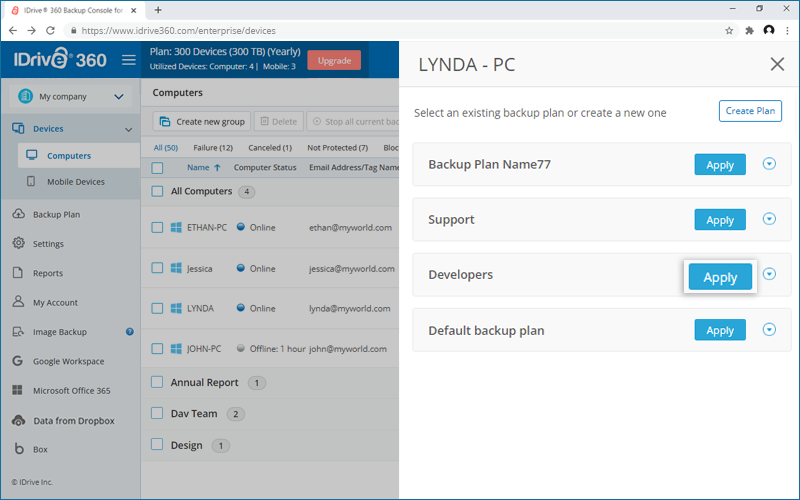The height and width of the screenshot is (500, 800).
Task: Click the Delete button in toolbar
Action: click(x=279, y=121)
